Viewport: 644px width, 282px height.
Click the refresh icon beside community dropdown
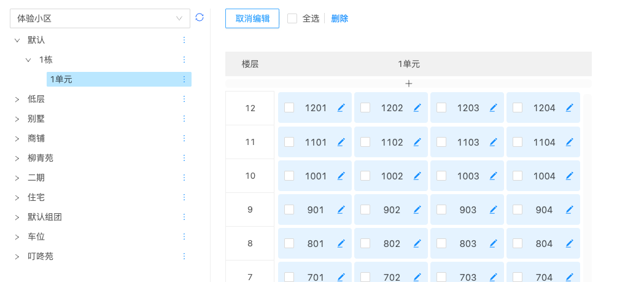pos(200,18)
